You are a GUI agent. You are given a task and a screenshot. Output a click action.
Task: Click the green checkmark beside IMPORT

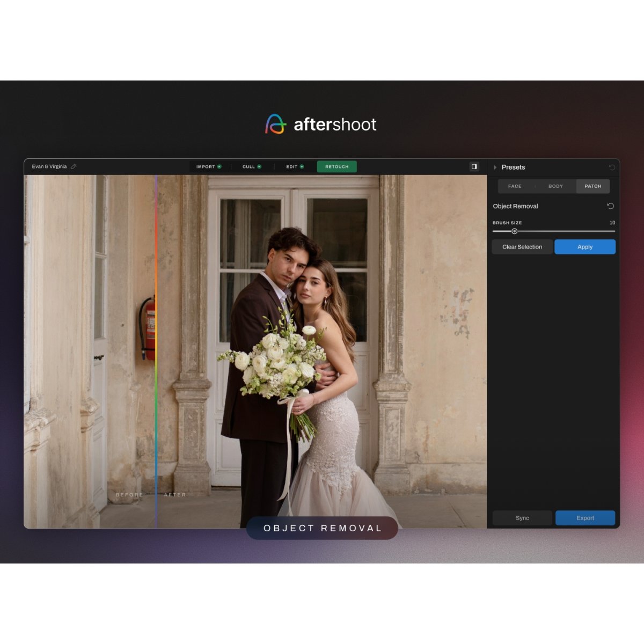tap(219, 167)
